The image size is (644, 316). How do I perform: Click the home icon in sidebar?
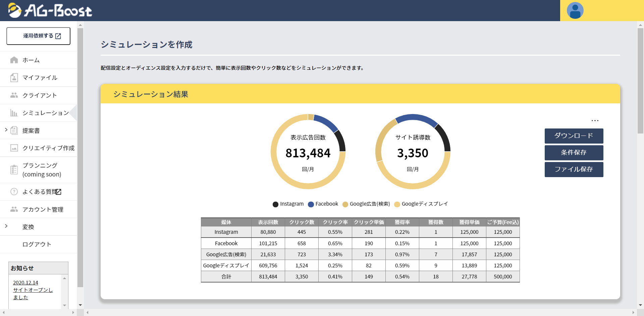pos(14,60)
